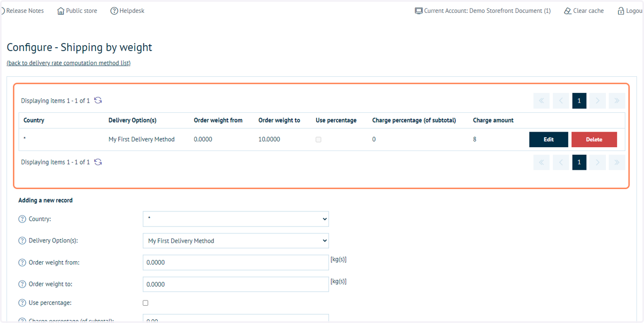Click the Current Account monitor icon

click(x=419, y=11)
